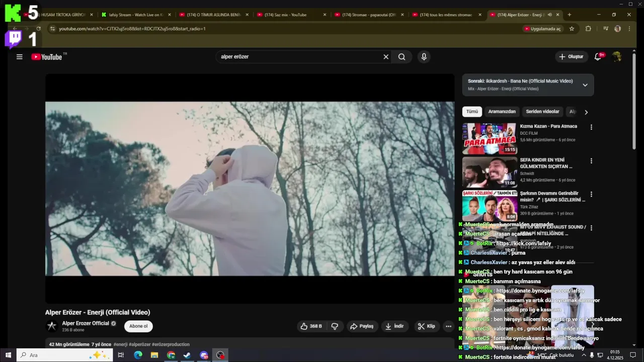644x362 pixels.
Task: Click the #enerji hashtag
Action: (x=120, y=344)
